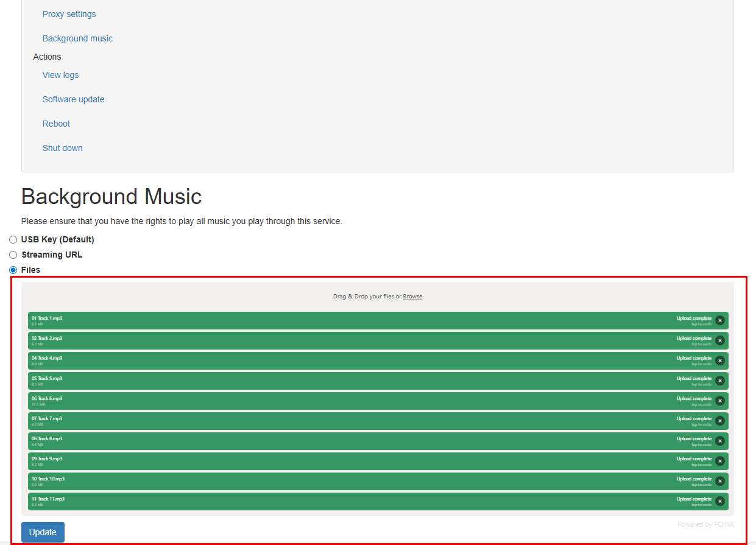Open Proxy settings in the sidebar menu
This screenshot has width=756, height=545.
tap(69, 14)
